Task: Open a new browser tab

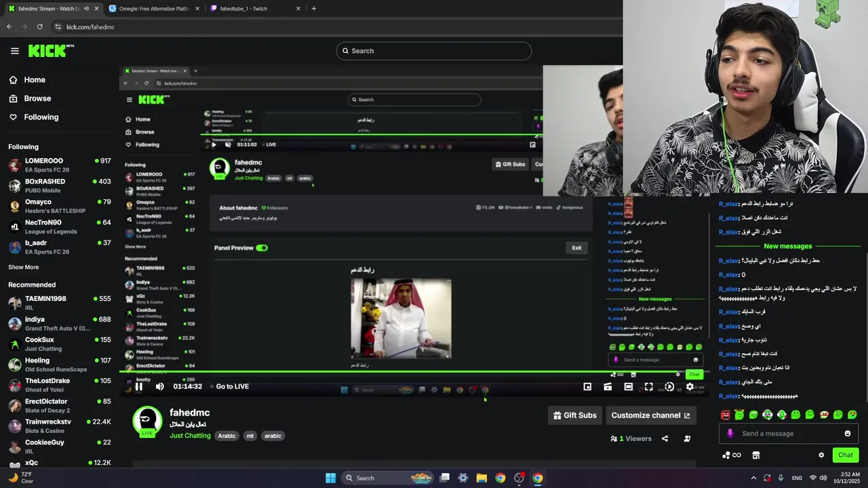Action: (x=313, y=9)
